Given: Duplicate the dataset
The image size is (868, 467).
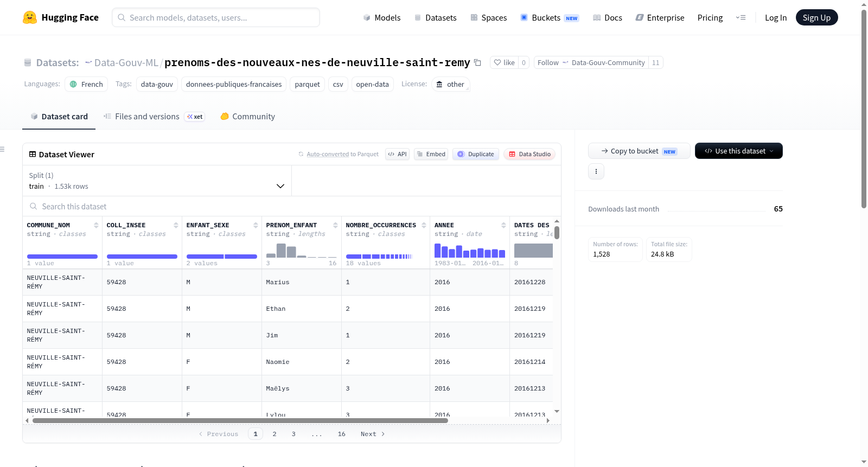Looking at the screenshot, I should tap(476, 154).
